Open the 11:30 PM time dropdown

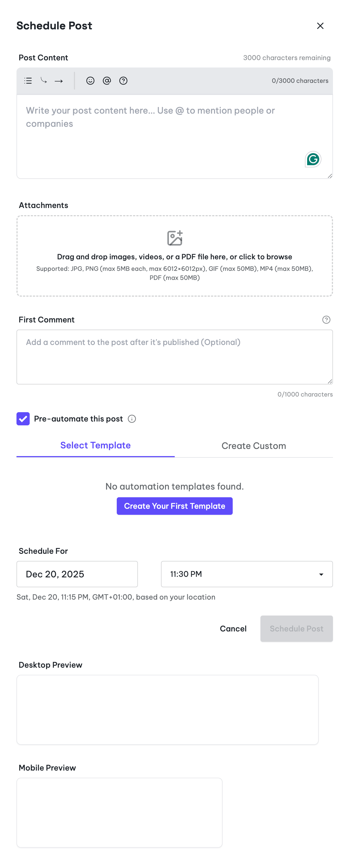coord(246,574)
